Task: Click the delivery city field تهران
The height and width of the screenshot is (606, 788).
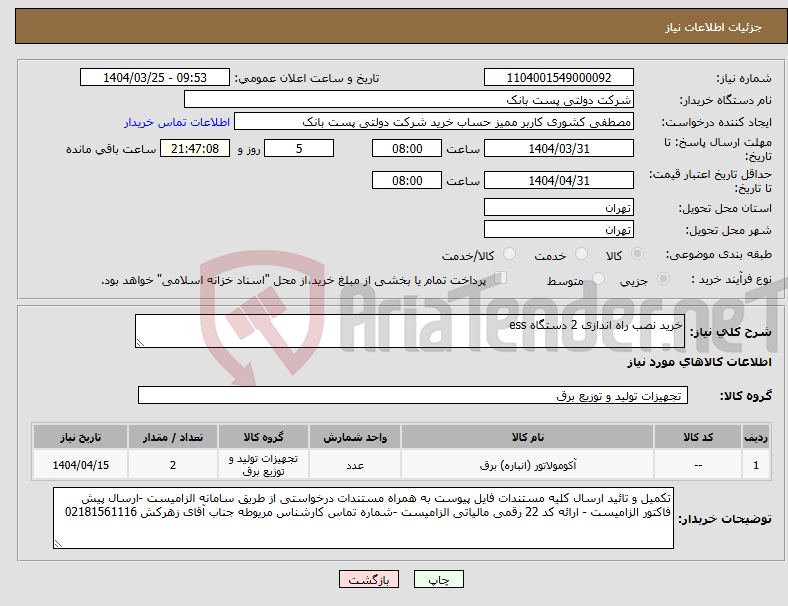Action: click(558, 230)
